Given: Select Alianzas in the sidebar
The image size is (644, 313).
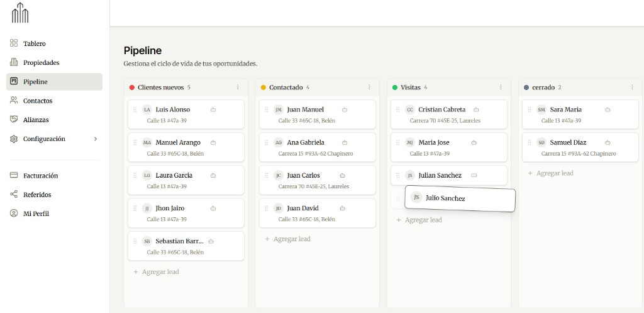Looking at the screenshot, I should 36,120.
